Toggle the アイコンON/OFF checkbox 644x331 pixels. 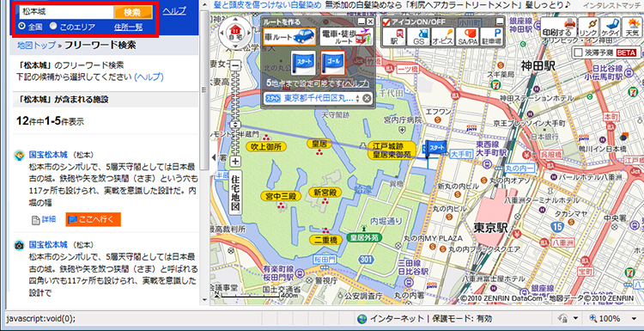386,21
